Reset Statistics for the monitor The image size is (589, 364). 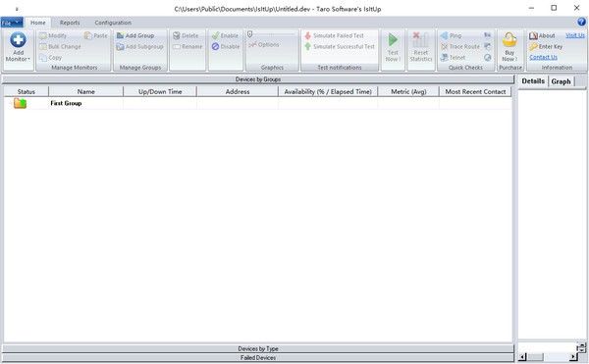[421, 47]
